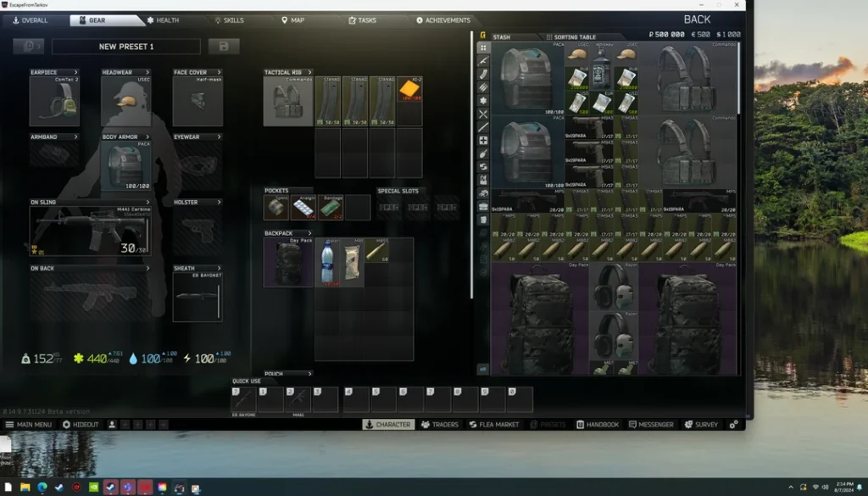
Task: Click the NEW PRESET 1 name field
Action: click(126, 47)
